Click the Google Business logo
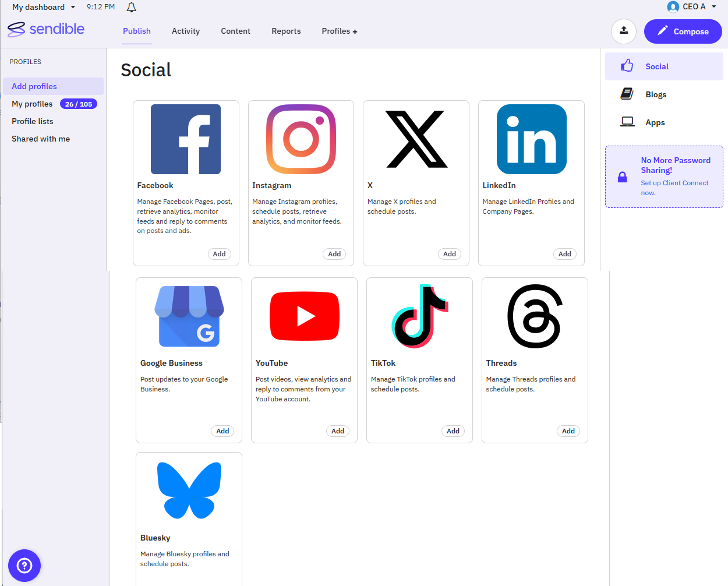 [x=189, y=316]
